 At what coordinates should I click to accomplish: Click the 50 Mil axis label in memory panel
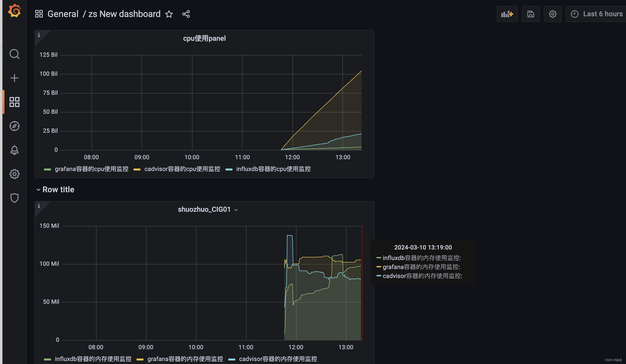(51, 302)
